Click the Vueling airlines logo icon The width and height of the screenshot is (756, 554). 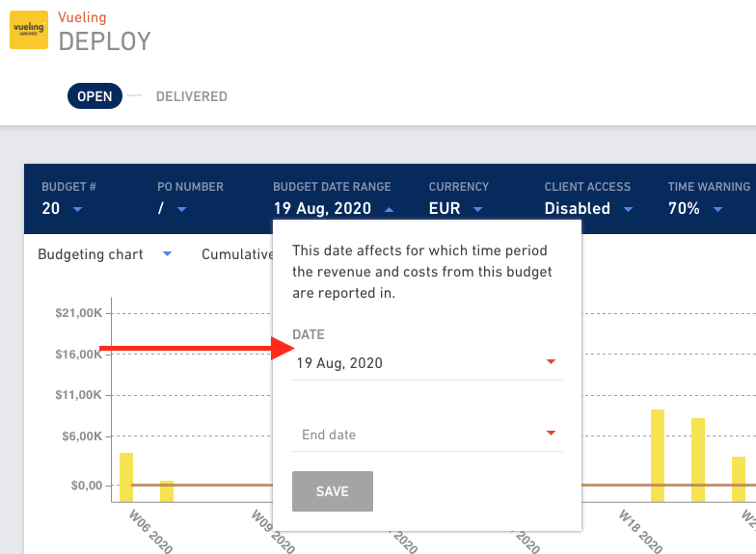tap(29, 30)
